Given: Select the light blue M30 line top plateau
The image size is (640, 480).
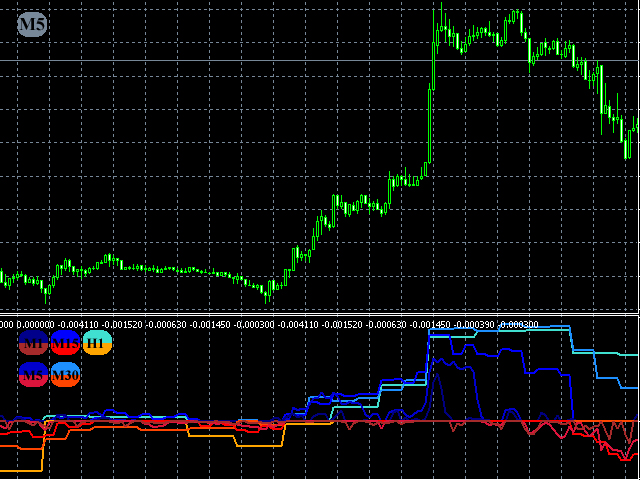Looking at the screenshot, I should [522, 327].
